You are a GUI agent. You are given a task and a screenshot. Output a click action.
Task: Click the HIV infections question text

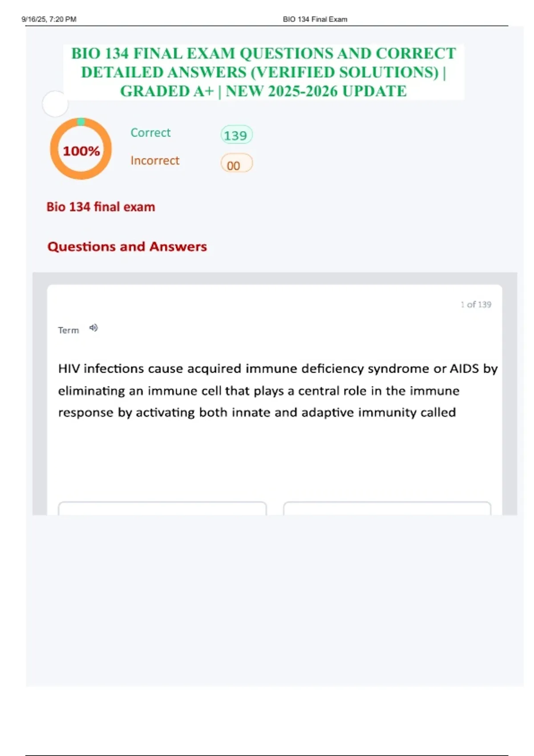pos(278,390)
